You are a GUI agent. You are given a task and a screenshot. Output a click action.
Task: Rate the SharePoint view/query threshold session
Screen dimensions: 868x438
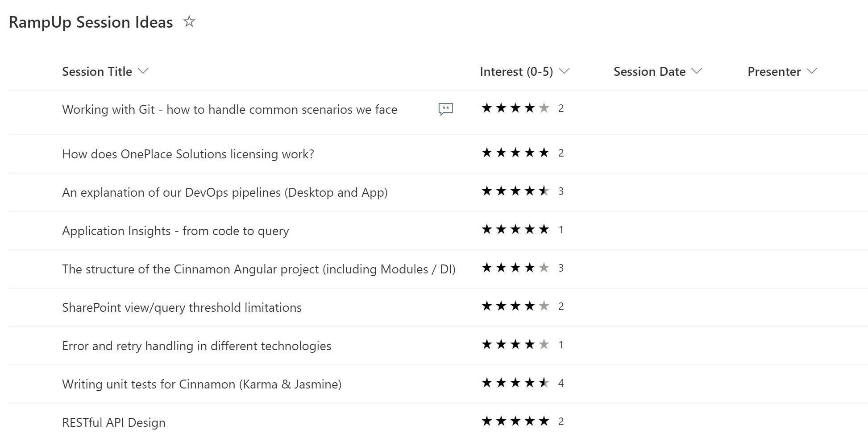(515, 306)
